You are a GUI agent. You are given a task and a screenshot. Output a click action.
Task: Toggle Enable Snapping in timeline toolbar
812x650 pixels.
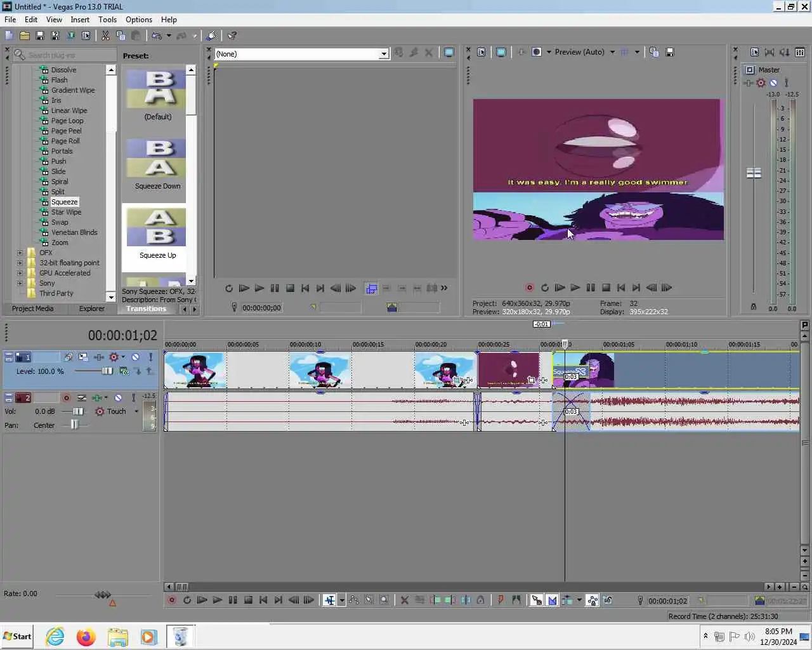[x=537, y=600]
